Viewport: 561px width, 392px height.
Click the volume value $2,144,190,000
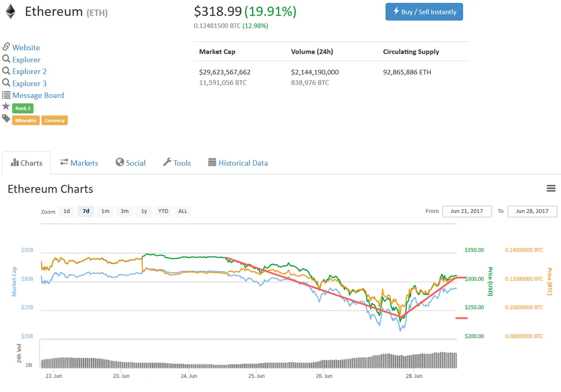tap(315, 72)
